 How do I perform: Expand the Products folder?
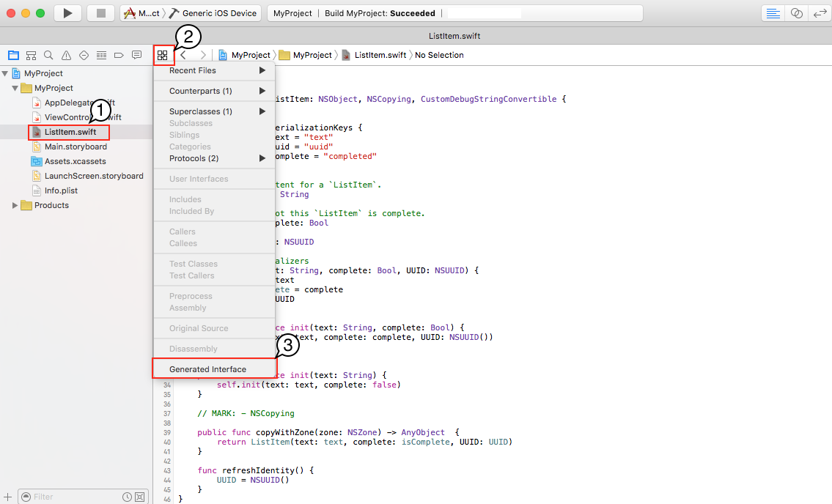tap(15, 205)
